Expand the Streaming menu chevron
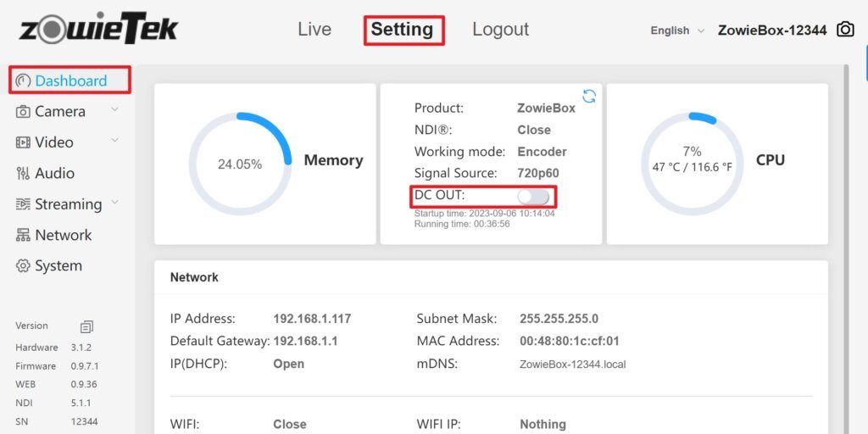868x434 pixels. (x=115, y=203)
